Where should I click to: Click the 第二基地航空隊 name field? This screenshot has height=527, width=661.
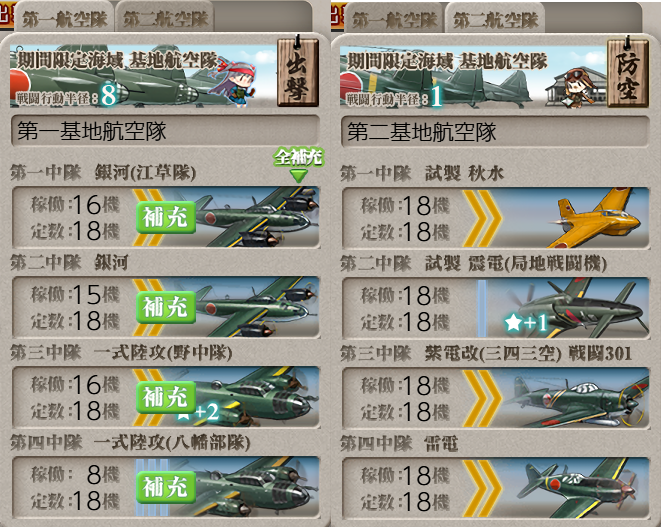[x=495, y=132]
